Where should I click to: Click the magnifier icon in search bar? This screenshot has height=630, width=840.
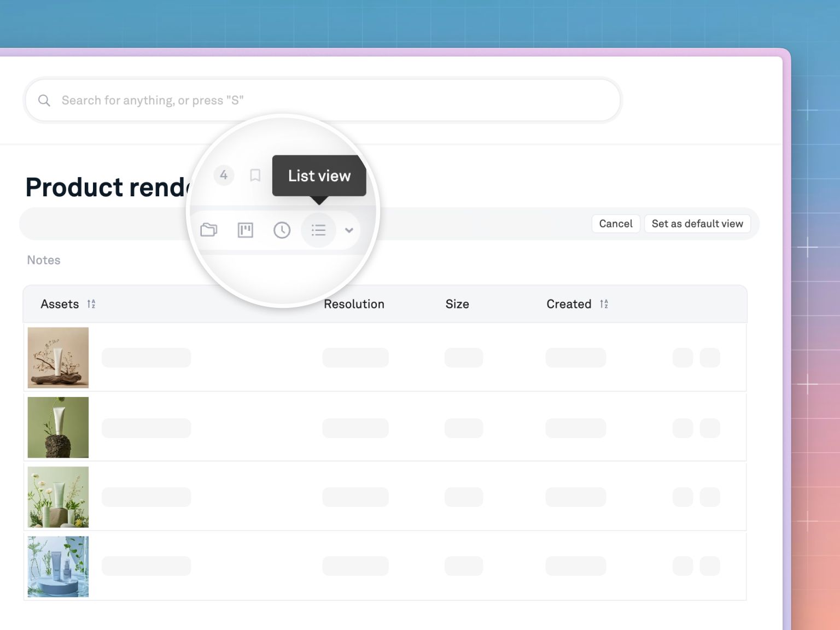(44, 101)
